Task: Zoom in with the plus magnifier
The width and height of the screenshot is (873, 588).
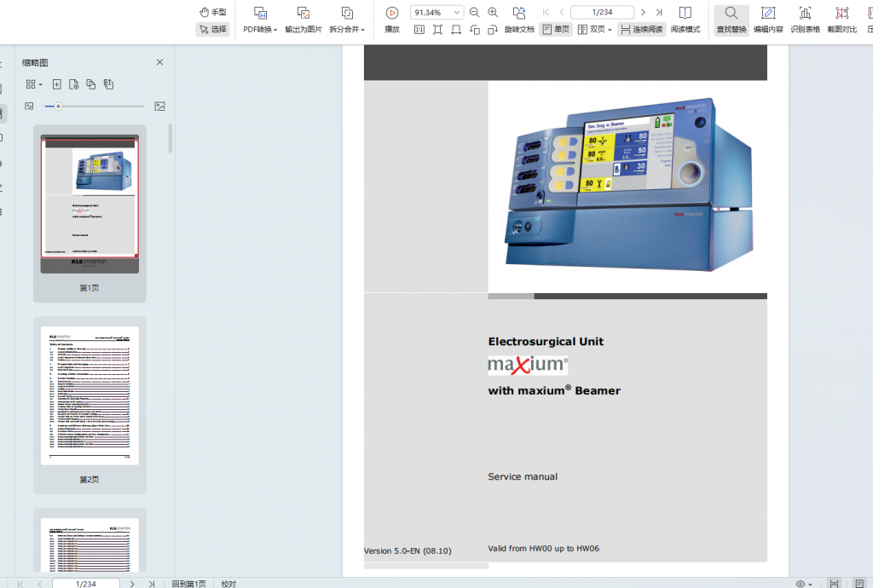Action: point(493,12)
